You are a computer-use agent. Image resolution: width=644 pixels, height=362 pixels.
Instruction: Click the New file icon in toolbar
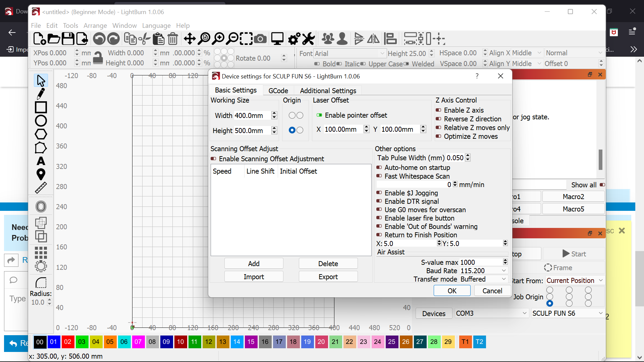click(x=40, y=39)
